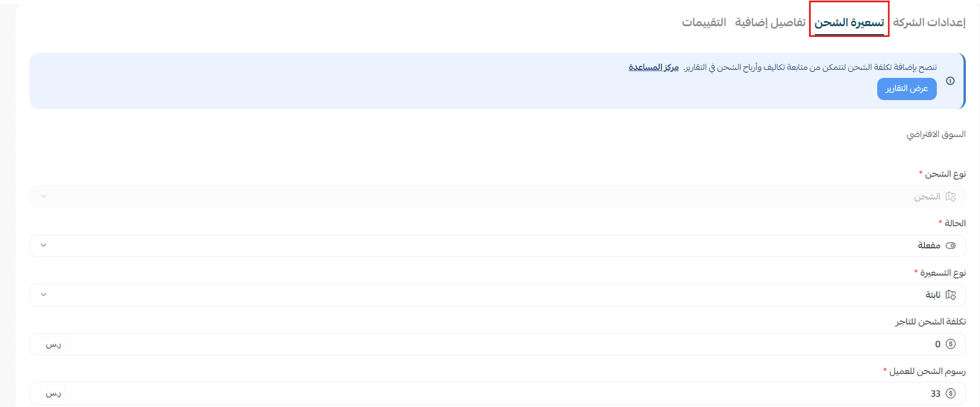Click the تكلفة الشحن للتاجر input showing 0
The width and height of the screenshot is (980, 407).
click(497, 344)
